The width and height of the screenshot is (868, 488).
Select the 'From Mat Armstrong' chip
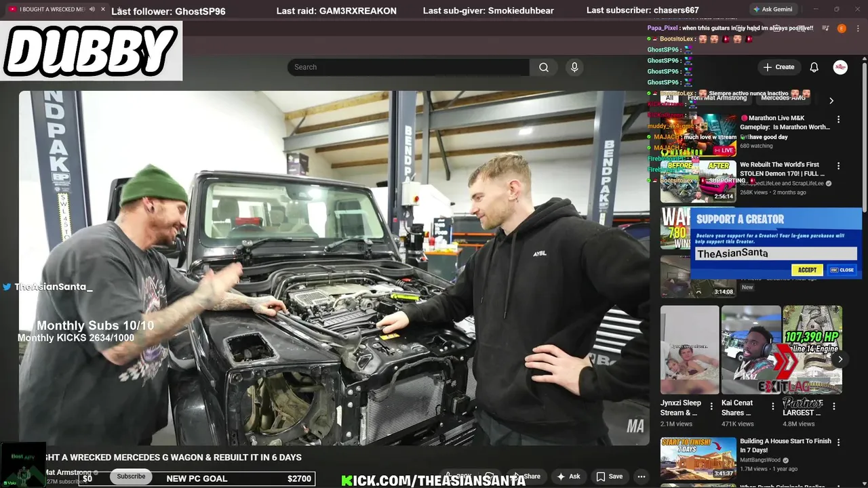[717, 98]
